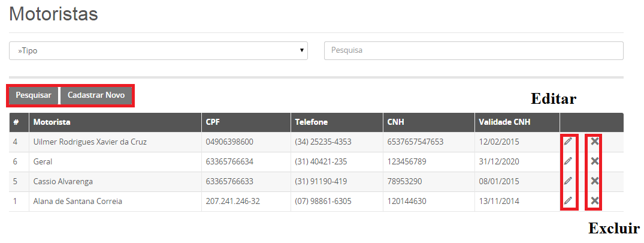Viewport: 644px width, 243px height.
Task: Click the Tipo dropdown arrow
Action: tap(302, 50)
